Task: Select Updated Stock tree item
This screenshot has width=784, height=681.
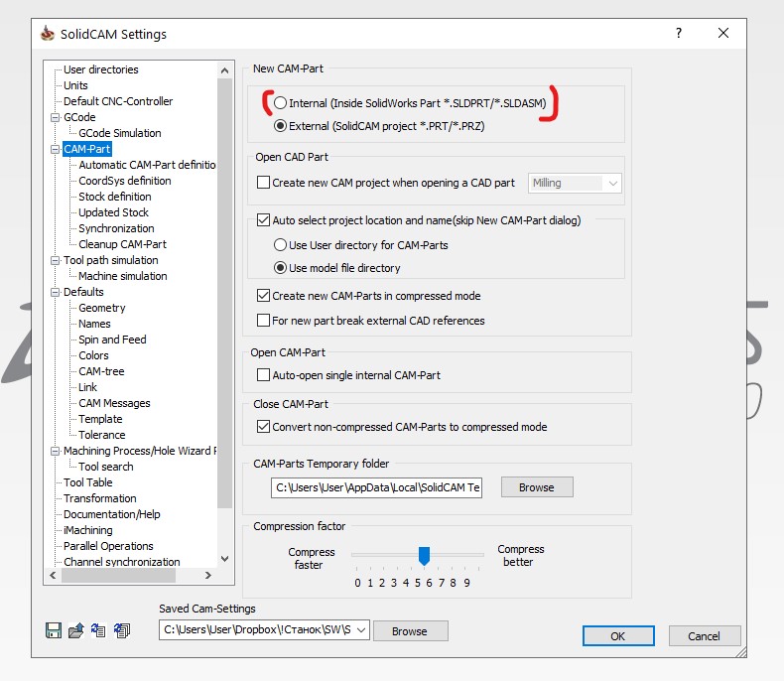Action: (x=113, y=212)
